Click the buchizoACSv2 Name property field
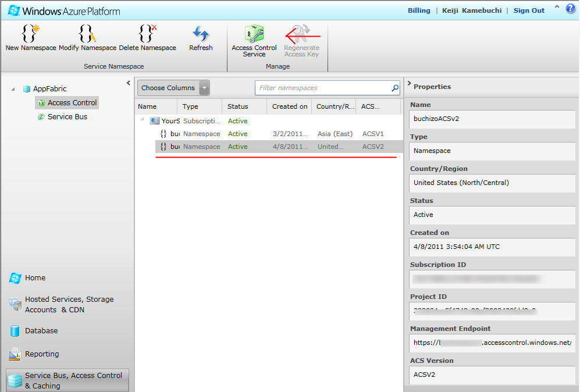Viewport: 580px width, 392px height. click(492, 119)
